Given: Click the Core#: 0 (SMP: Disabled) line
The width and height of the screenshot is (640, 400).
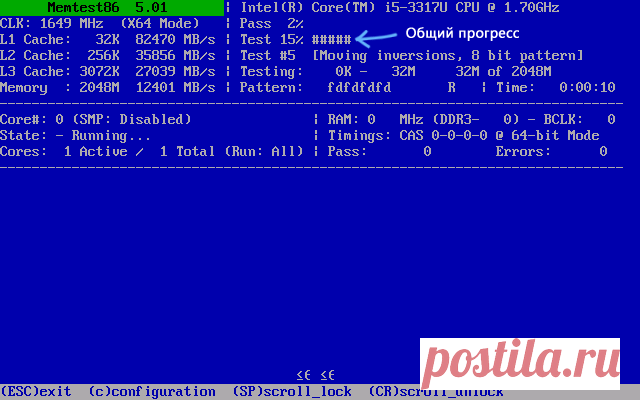Looking at the screenshot, I should point(96,119).
